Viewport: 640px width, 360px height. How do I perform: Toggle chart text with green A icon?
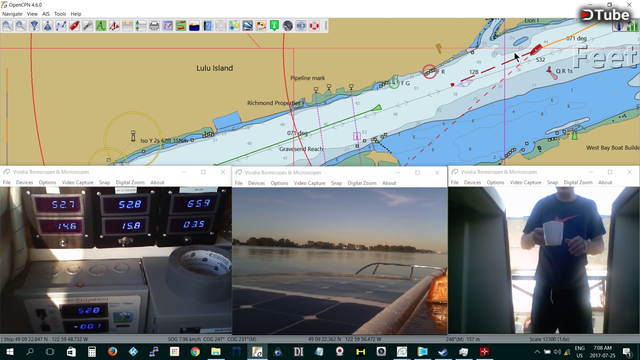(x=101, y=26)
